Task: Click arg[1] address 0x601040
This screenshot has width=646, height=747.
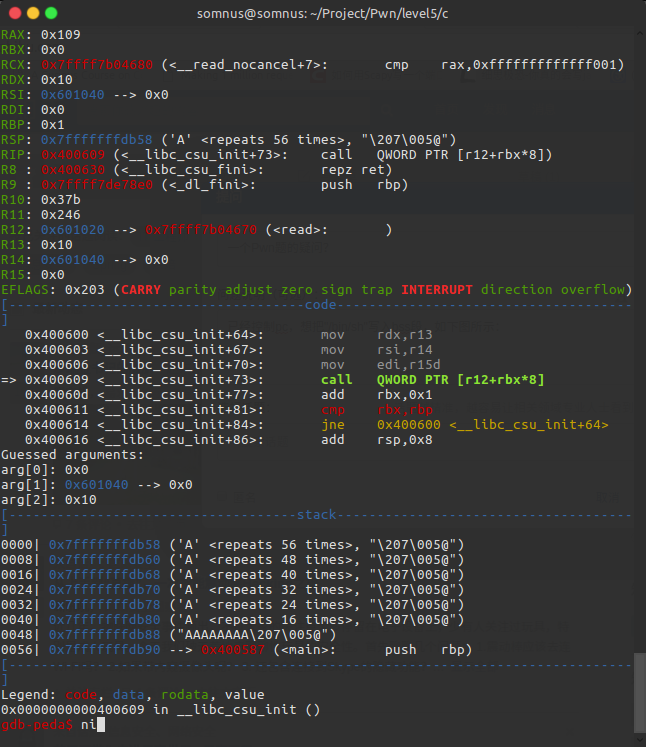Action: 96,485
